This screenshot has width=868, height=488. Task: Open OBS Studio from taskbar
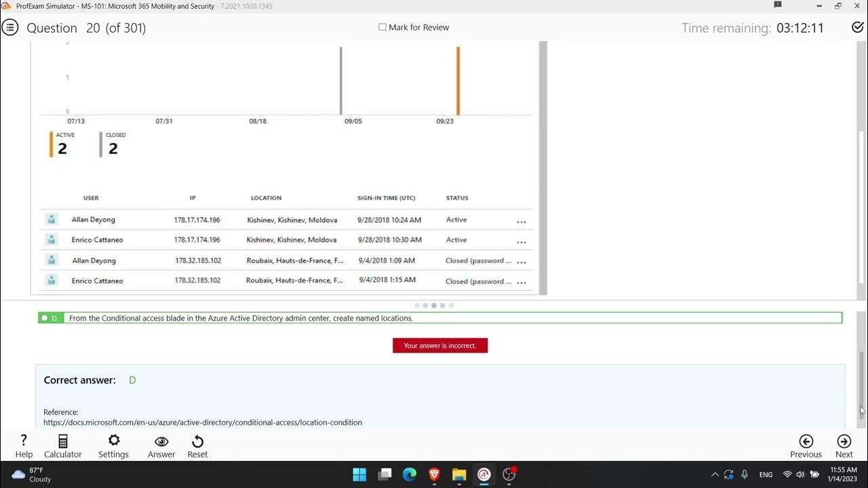click(x=509, y=474)
